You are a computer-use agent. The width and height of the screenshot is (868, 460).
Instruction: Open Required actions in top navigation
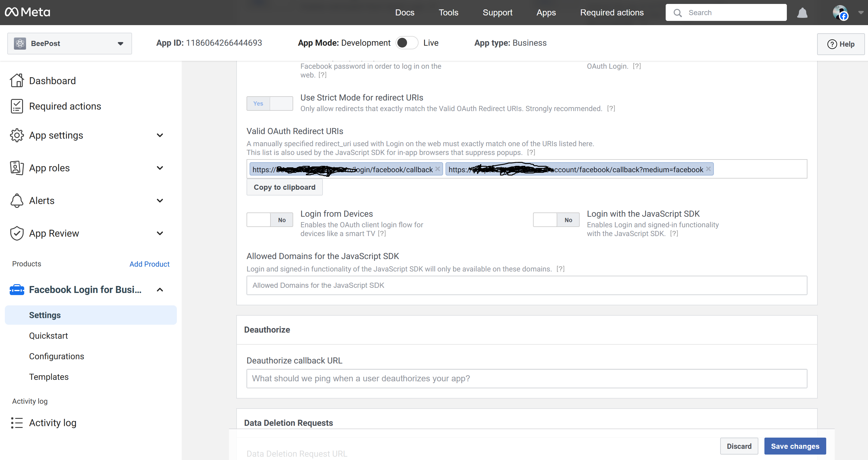pos(611,12)
